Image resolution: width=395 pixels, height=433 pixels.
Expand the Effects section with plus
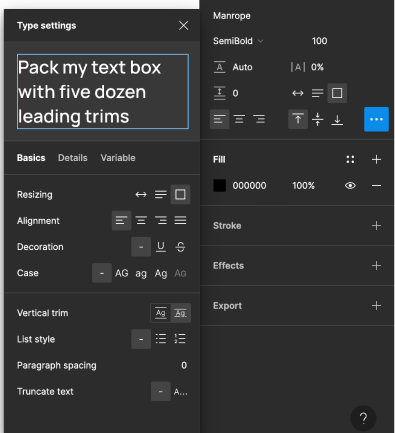tap(376, 266)
